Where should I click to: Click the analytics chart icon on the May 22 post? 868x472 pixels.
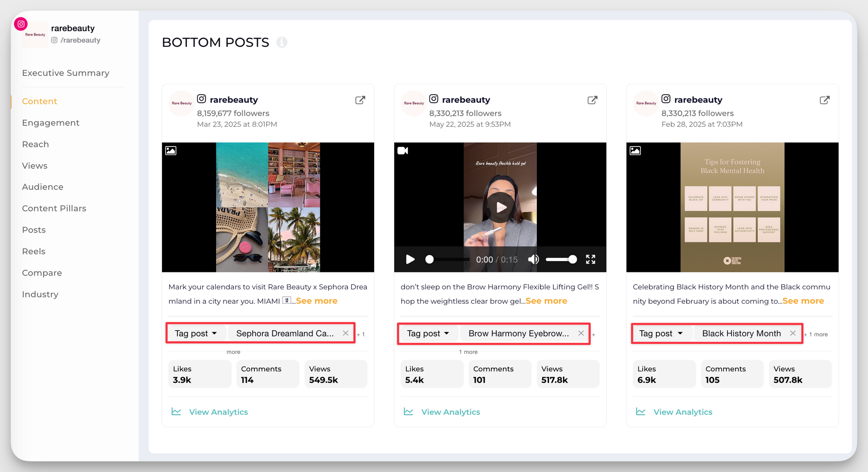tap(408, 411)
